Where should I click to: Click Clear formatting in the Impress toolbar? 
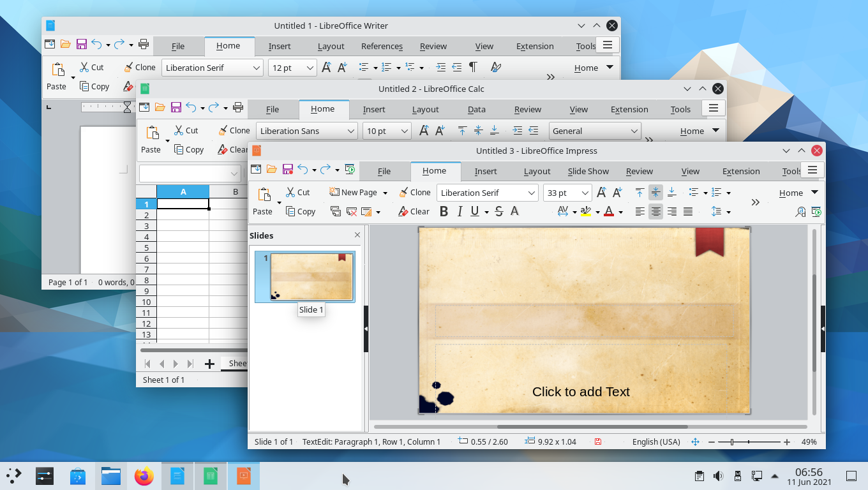tap(414, 211)
